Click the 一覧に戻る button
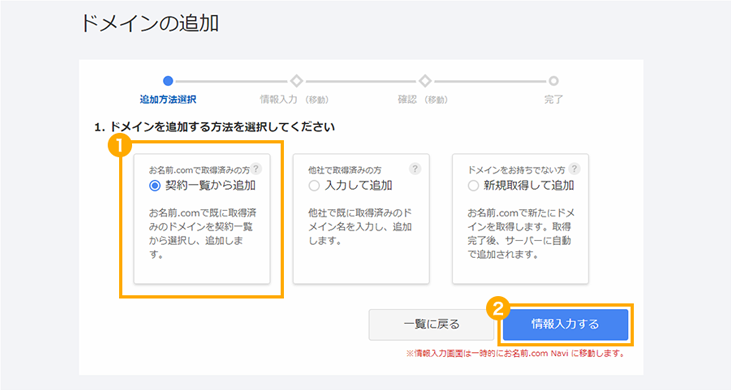The image size is (731, 390). (431, 324)
